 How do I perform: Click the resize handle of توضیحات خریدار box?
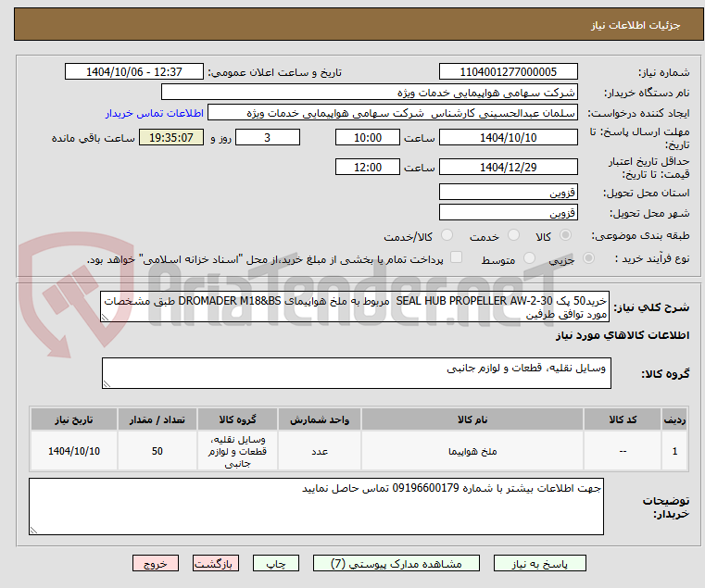click(x=33, y=530)
